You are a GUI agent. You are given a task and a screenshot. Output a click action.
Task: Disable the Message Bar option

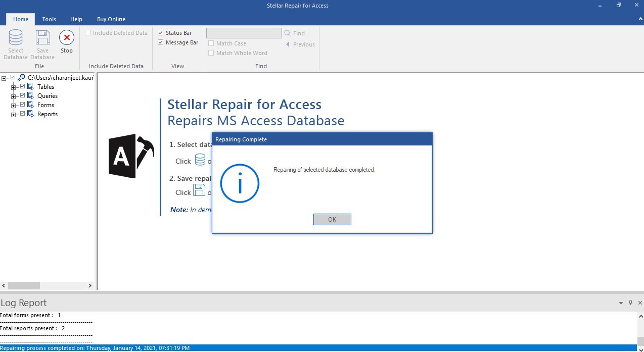click(x=160, y=42)
